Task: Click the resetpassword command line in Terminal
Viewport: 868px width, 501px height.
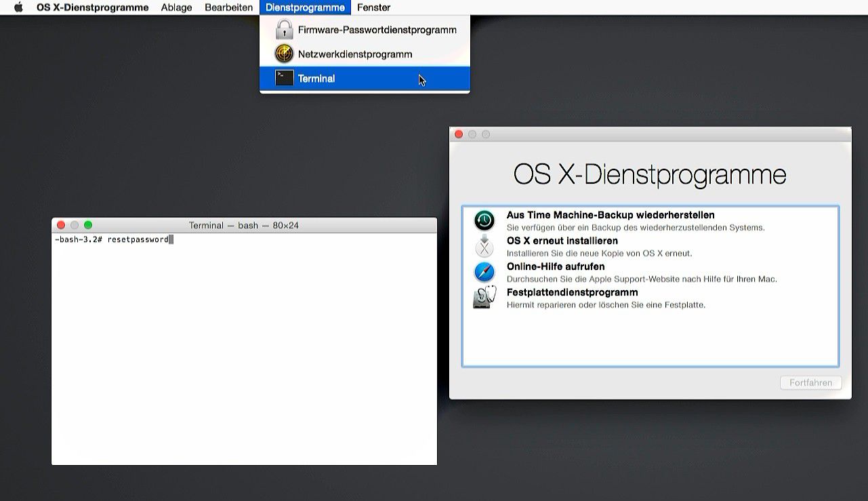Action: point(114,240)
